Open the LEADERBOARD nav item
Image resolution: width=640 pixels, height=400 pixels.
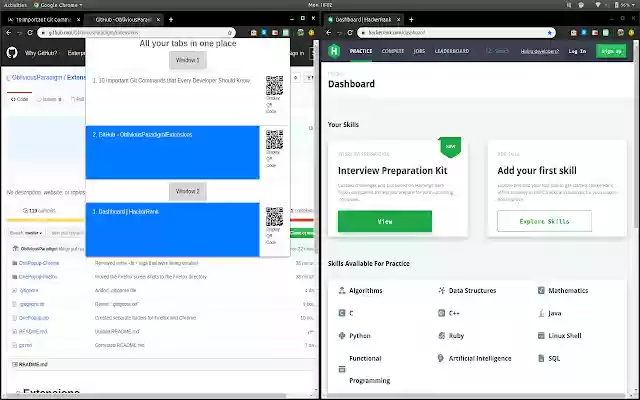tap(452, 51)
